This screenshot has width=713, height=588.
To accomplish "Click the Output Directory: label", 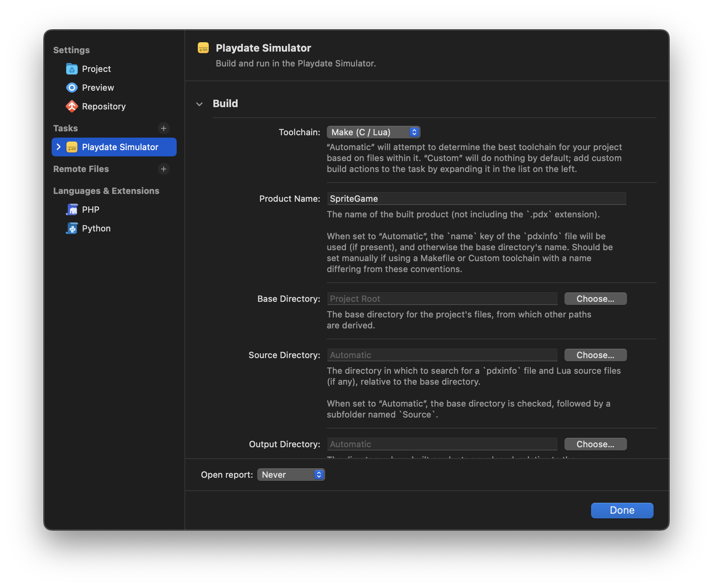I will 285,444.
